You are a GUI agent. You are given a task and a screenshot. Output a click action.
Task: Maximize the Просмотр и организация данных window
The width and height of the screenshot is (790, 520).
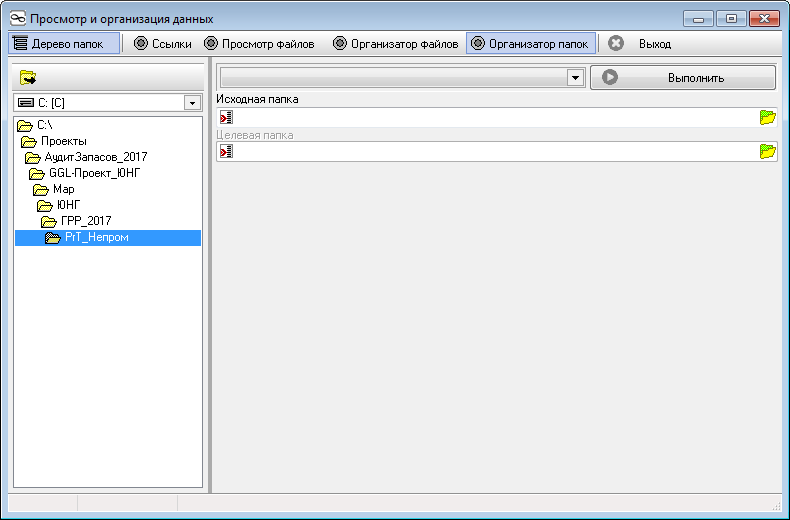(x=731, y=19)
